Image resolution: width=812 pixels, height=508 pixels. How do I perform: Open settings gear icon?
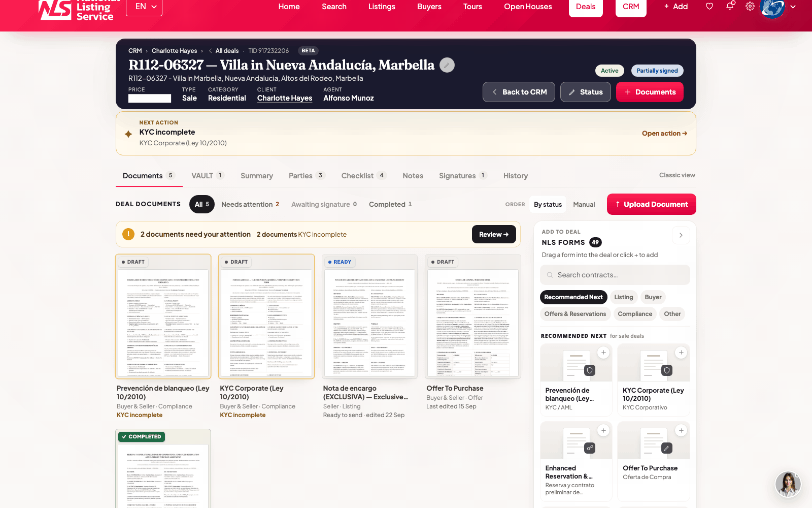point(750,7)
